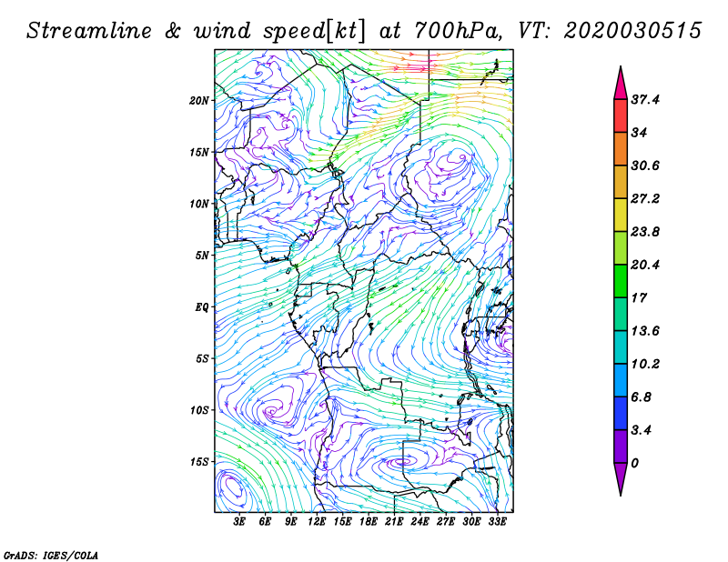
Task: Click the vortex center near 10S 7E
Action: coord(271,411)
